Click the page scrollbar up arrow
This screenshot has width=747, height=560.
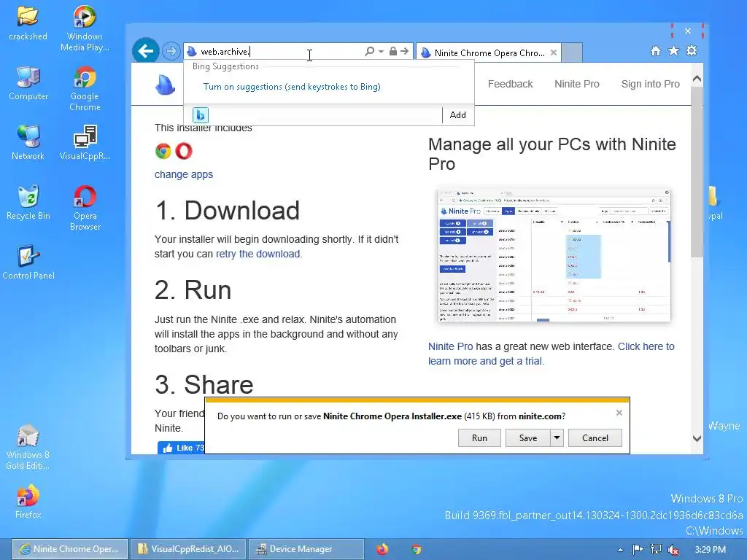tap(697, 79)
